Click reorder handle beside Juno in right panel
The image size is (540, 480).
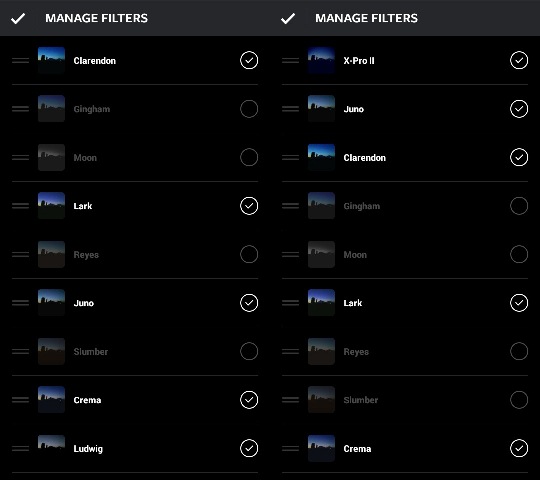[290, 109]
